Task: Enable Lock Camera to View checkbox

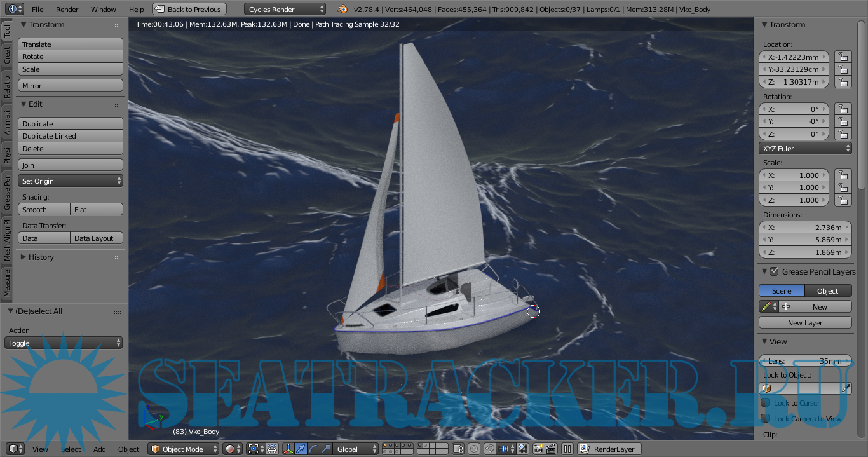Action: point(766,419)
